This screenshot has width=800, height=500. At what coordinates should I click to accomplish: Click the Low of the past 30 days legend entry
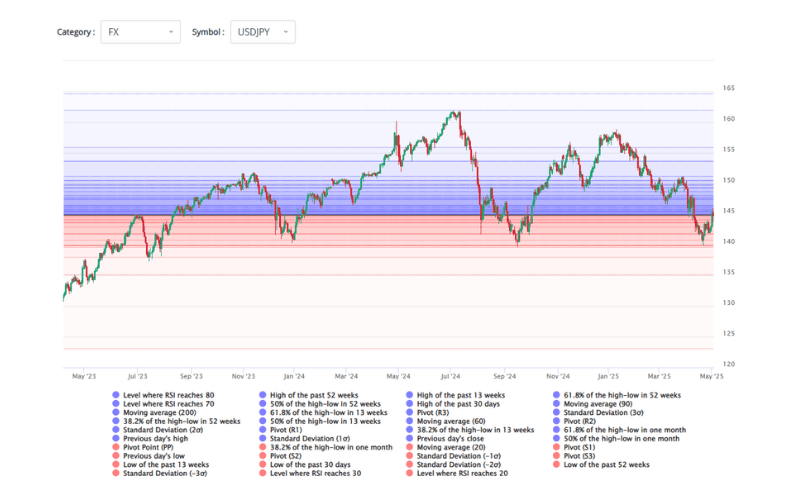305,464
